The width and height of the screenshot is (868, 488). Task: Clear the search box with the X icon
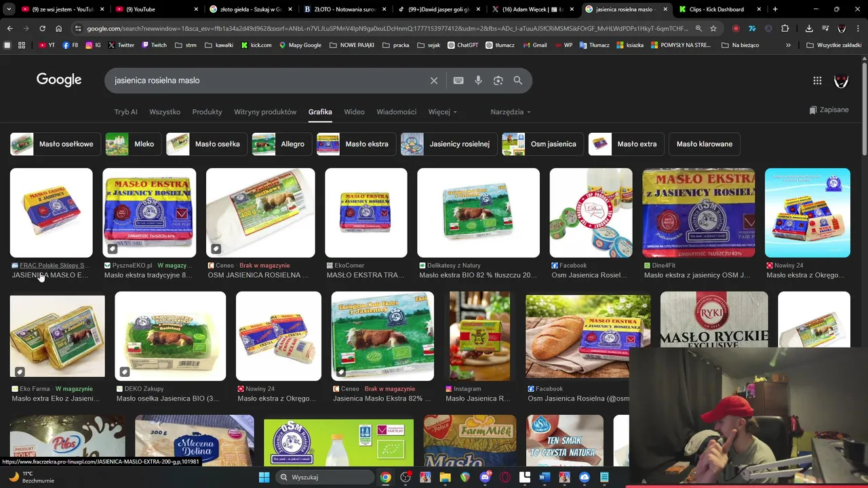434,81
